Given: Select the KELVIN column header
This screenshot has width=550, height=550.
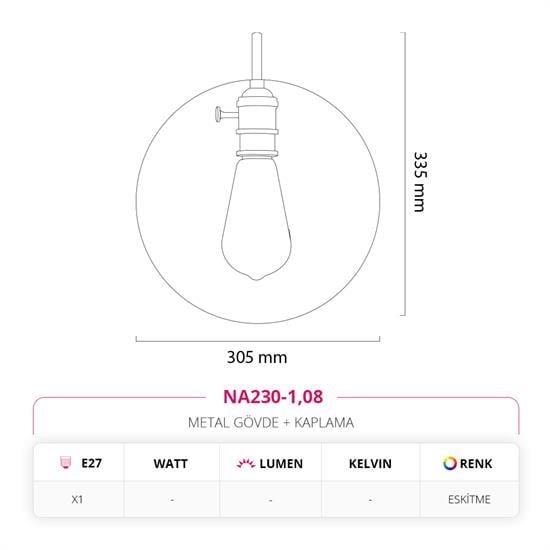Looking at the screenshot, I should [370, 464].
